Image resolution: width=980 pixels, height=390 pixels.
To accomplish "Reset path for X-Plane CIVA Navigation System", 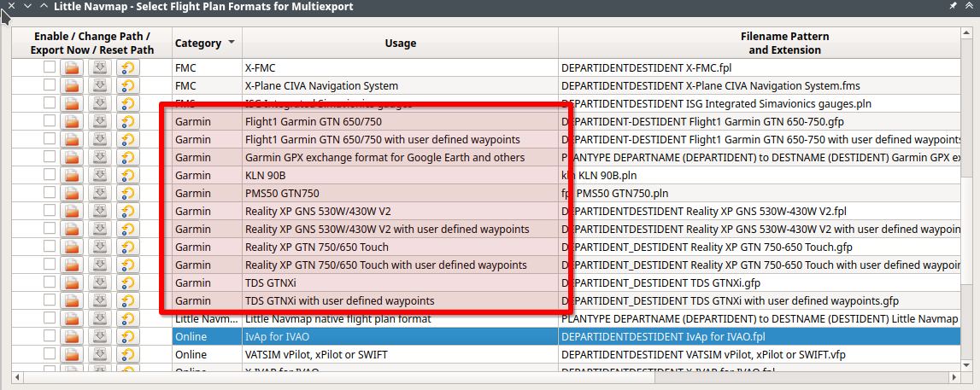I will point(127,85).
